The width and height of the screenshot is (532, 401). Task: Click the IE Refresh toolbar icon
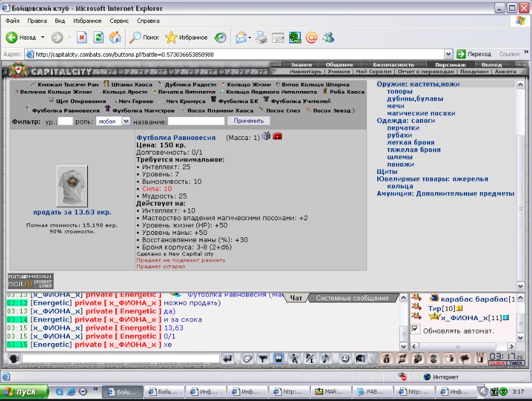tap(98, 38)
